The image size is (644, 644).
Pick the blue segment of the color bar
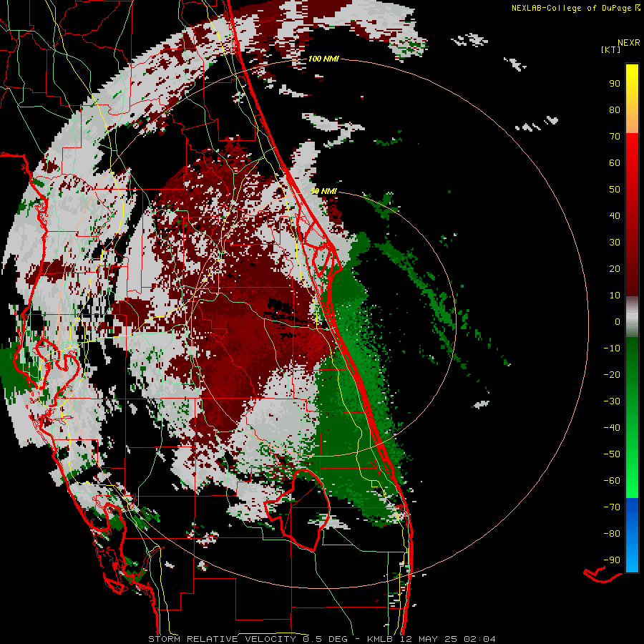coord(632,535)
